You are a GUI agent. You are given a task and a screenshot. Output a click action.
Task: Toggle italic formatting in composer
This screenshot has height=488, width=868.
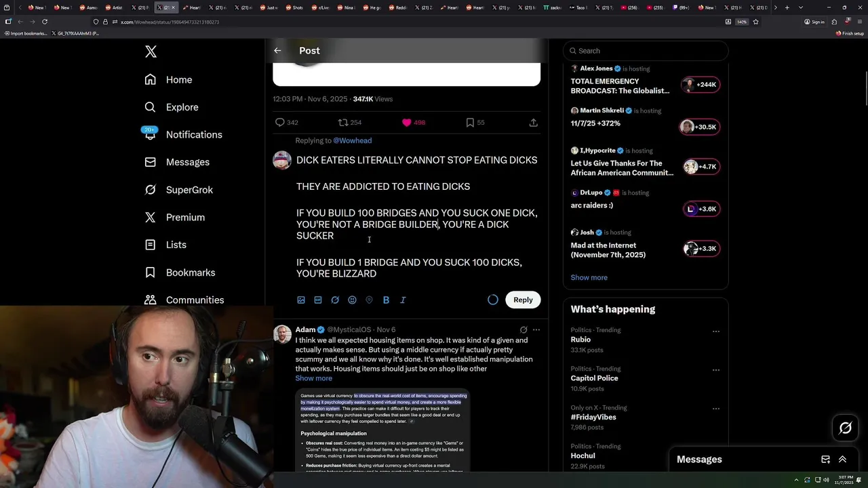(403, 300)
